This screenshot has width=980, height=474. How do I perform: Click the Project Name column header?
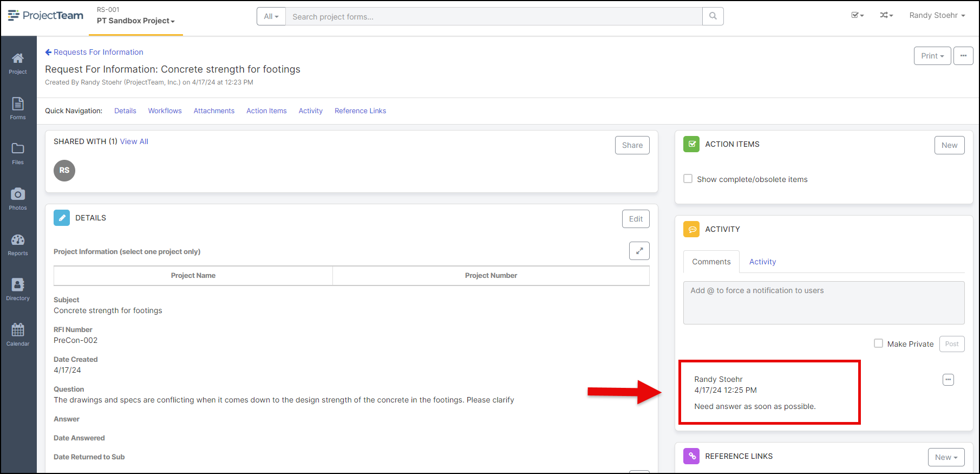(x=193, y=275)
